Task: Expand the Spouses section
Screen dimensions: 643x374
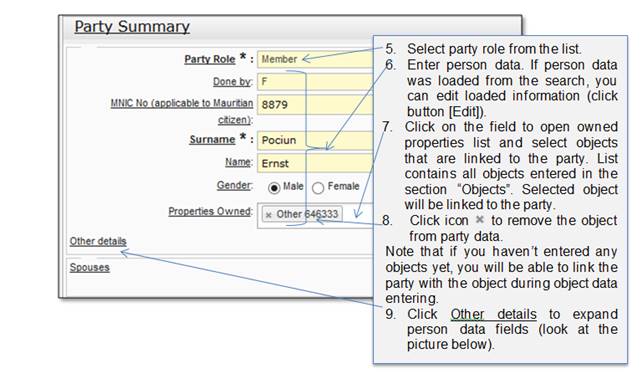Action: click(89, 267)
